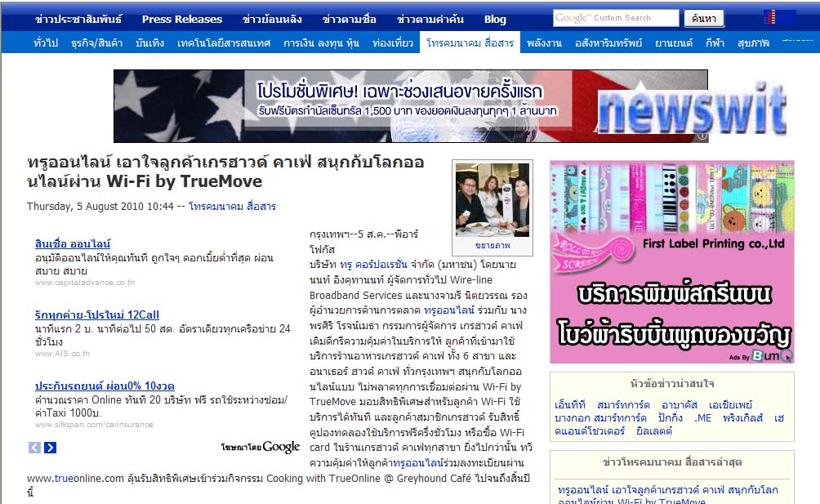Click the โฆษณาโดย Google label

pyautogui.click(x=260, y=447)
